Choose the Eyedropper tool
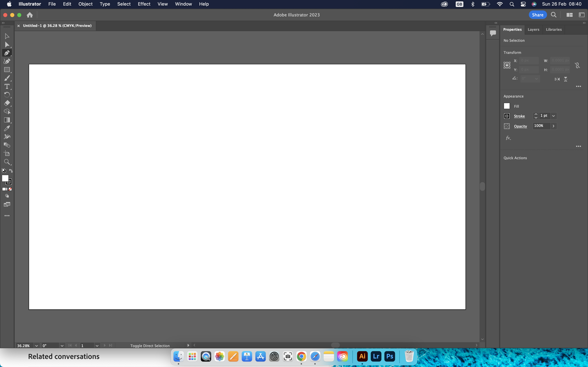 7,128
